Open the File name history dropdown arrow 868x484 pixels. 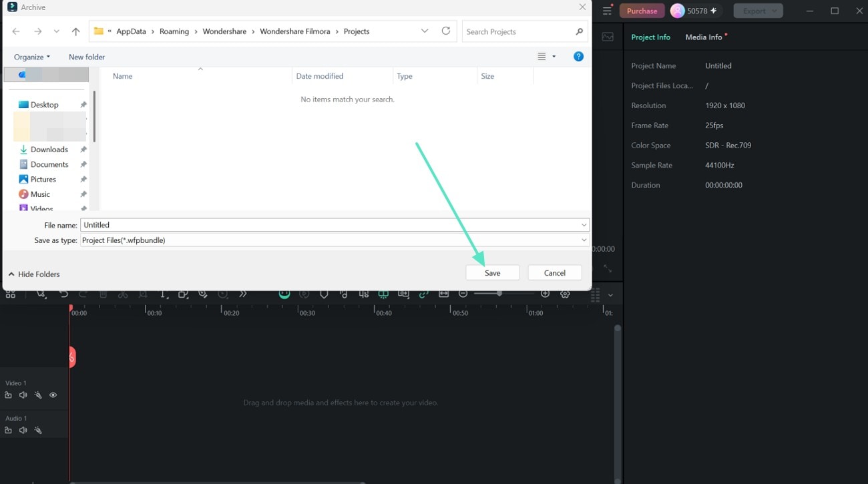click(x=584, y=226)
